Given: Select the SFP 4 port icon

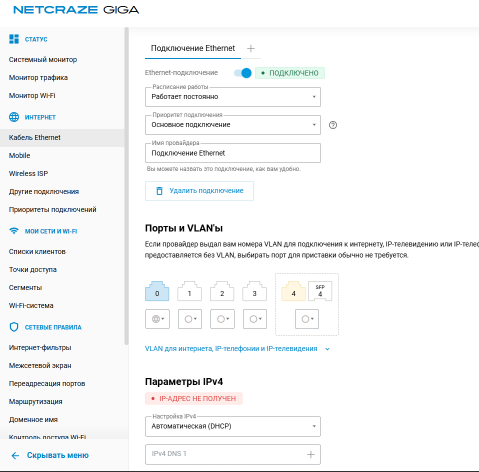Looking at the screenshot, I should (x=320, y=291).
